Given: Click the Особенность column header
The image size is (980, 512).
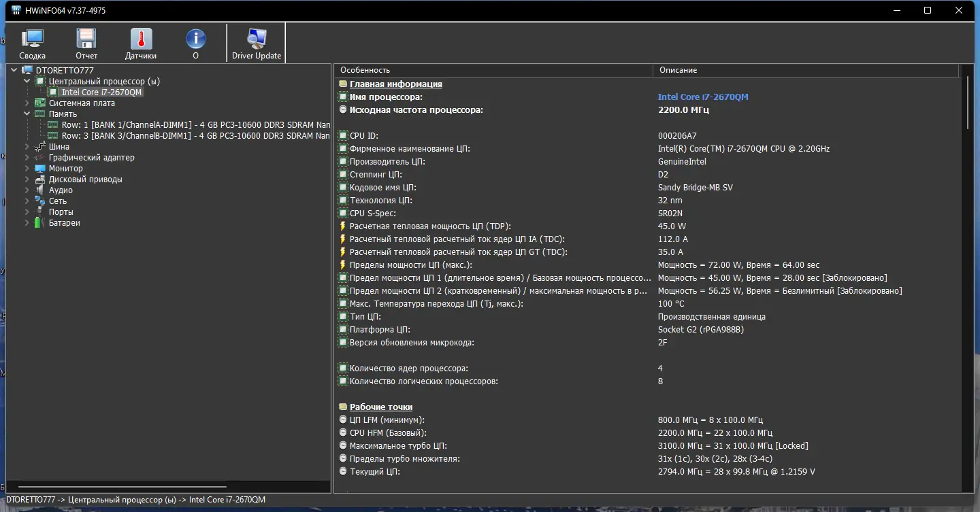Looking at the screenshot, I should 493,70.
